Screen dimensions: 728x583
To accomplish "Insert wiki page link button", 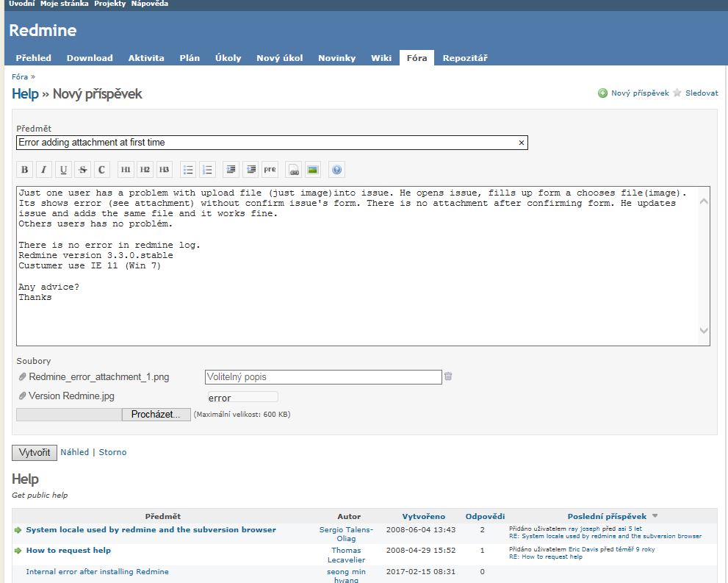I will (293, 170).
